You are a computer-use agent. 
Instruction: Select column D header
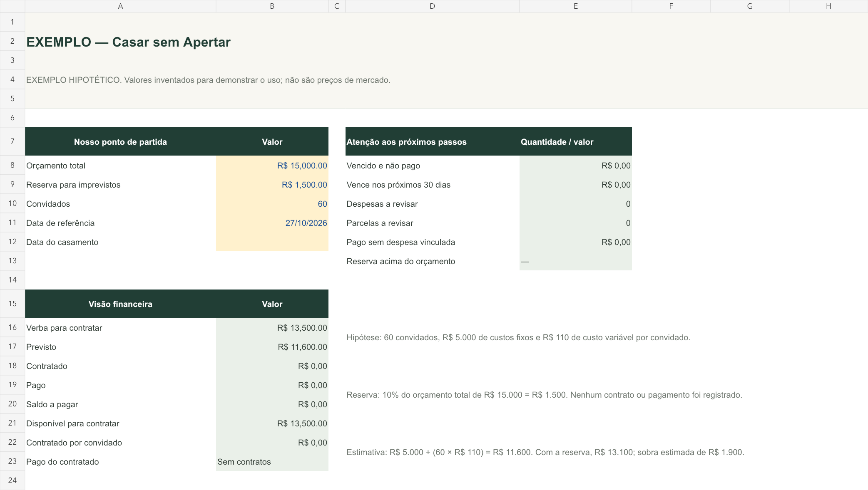coord(432,6)
